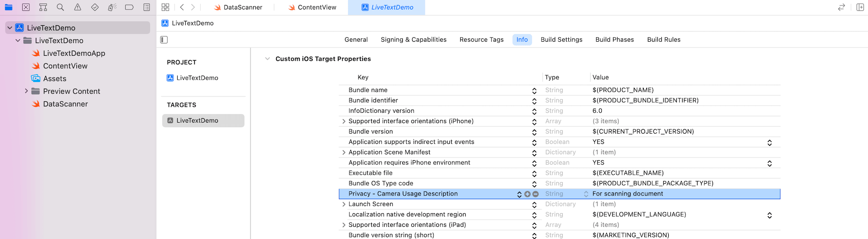Viewport: 868px width, 239px height.
Task: Open the Source Control navigator
Action: (26, 7)
